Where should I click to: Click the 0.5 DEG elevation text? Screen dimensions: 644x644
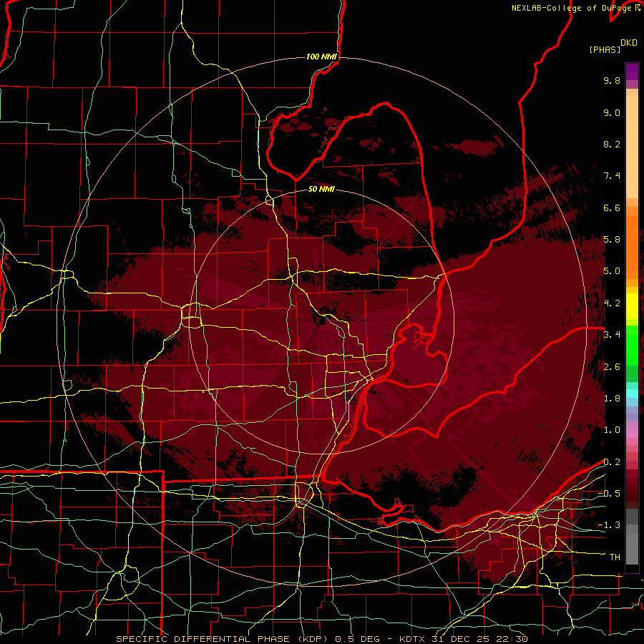tap(356, 639)
